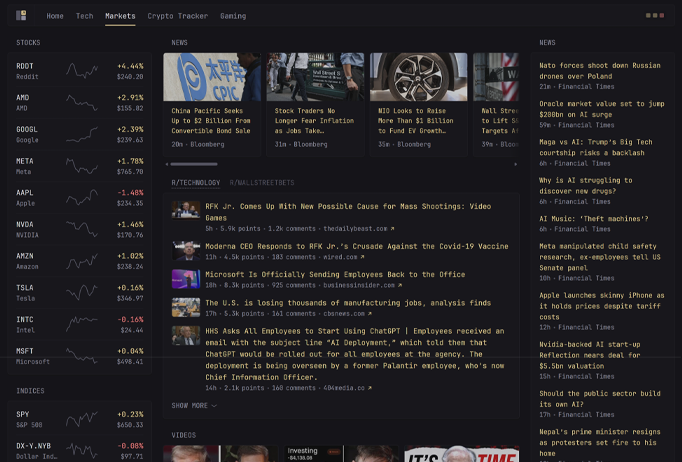Select the R/TECHNOLOGY subreddit tab
Viewport: 682px width, 462px height.
(x=196, y=183)
